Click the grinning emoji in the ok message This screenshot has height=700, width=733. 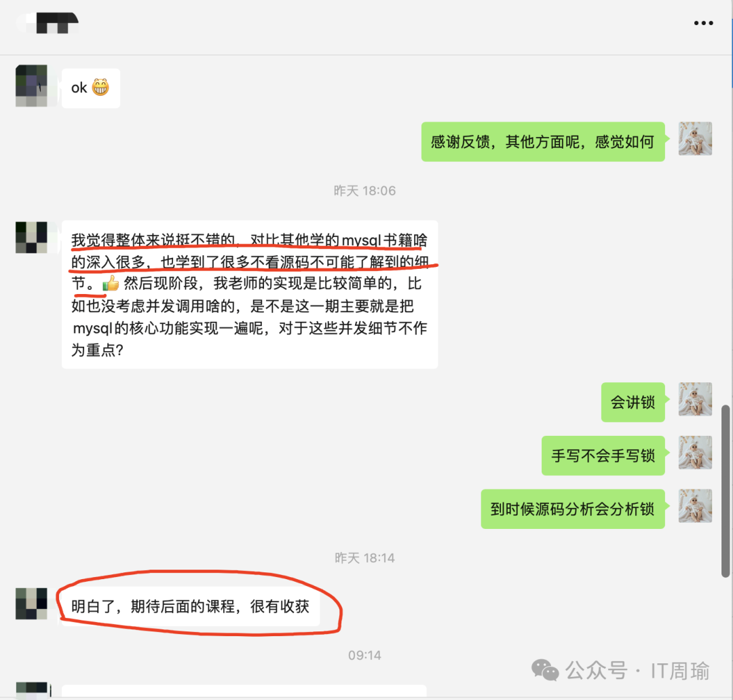pyautogui.click(x=100, y=88)
